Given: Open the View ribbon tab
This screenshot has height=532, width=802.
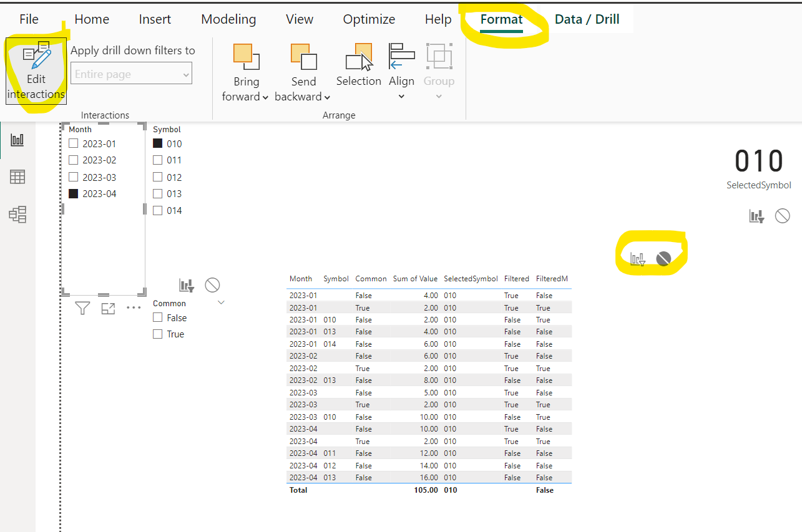Looking at the screenshot, I should [x=300, y=19].
